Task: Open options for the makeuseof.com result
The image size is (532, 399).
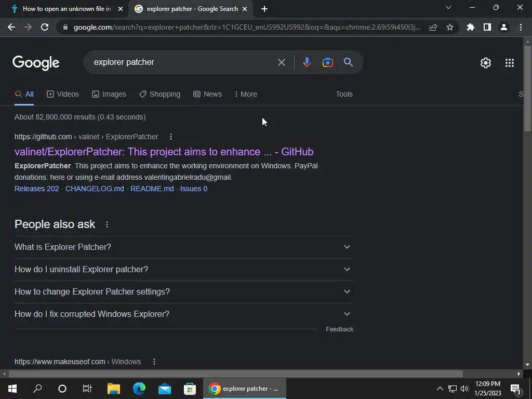Action: tap(154, 362)
